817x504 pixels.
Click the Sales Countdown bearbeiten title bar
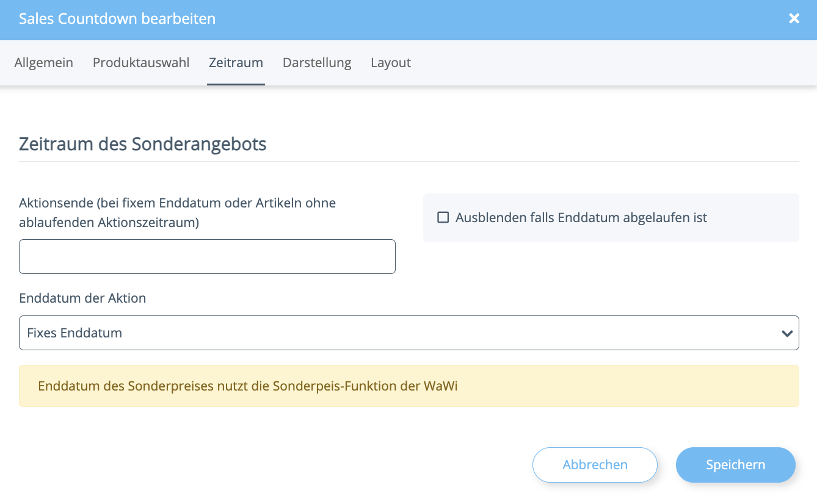point(117,18)
